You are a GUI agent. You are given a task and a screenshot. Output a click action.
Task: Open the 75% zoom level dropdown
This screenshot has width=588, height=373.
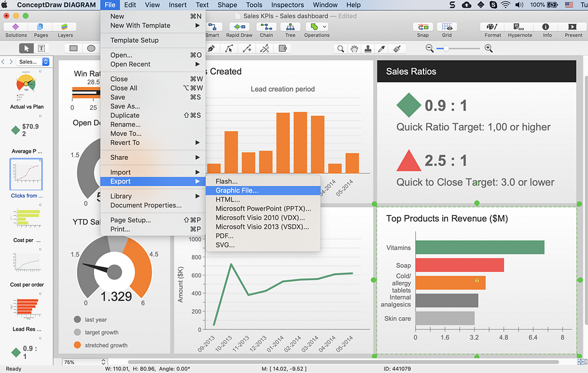85,362
